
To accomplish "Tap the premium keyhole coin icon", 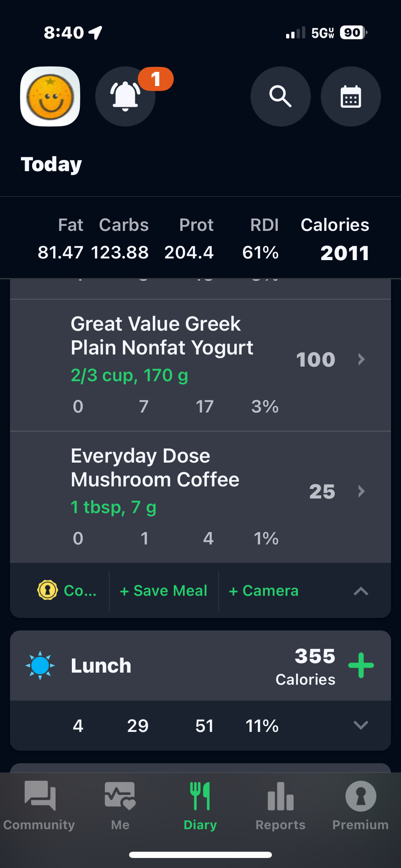I will 48,590.
